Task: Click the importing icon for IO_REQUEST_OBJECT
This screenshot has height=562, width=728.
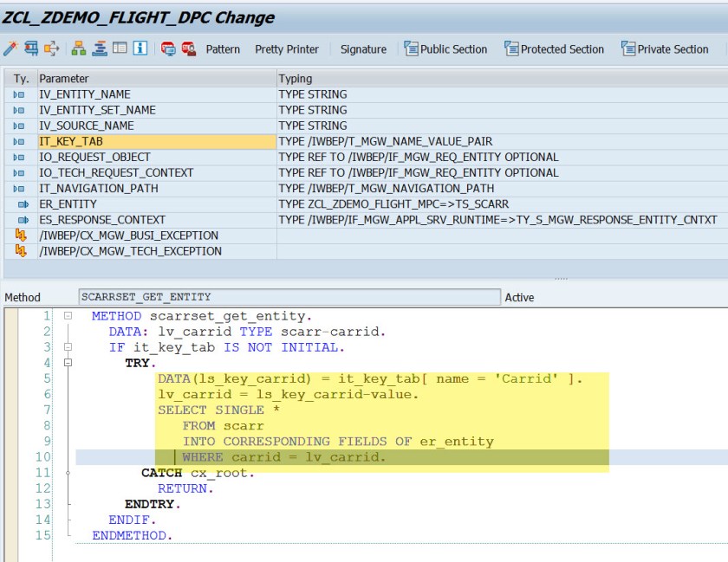Action: click(x=18, y=158)
